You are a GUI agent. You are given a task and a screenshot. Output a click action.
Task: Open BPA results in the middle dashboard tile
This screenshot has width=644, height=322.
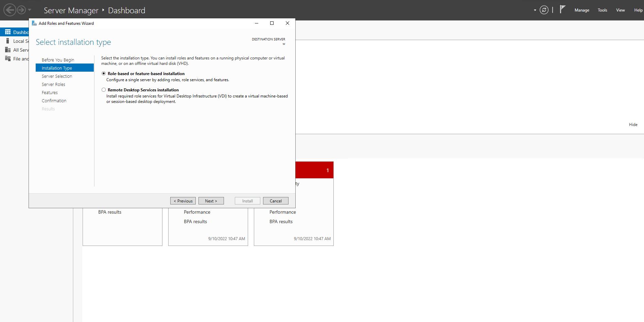coord(195,221)
